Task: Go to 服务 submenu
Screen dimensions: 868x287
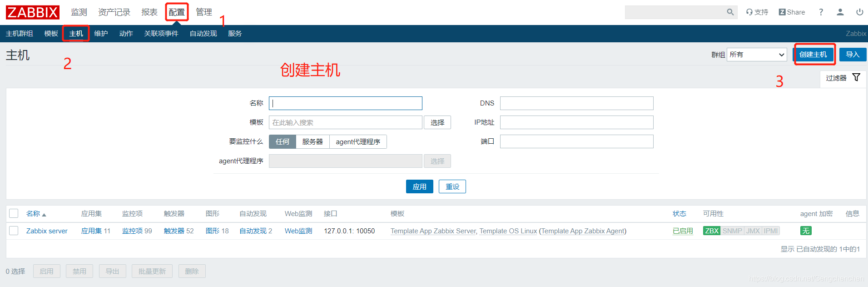Action: click(235, 34)
